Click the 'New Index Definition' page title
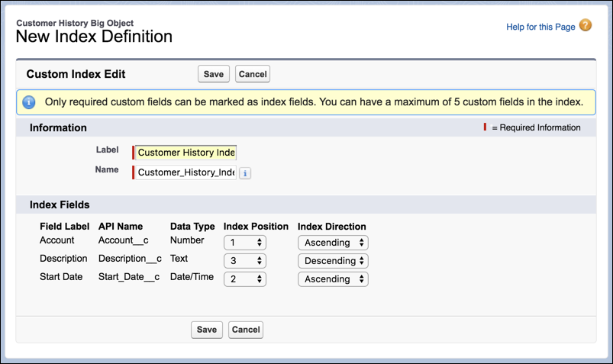 pyautogui.click(x=94, y=37)
